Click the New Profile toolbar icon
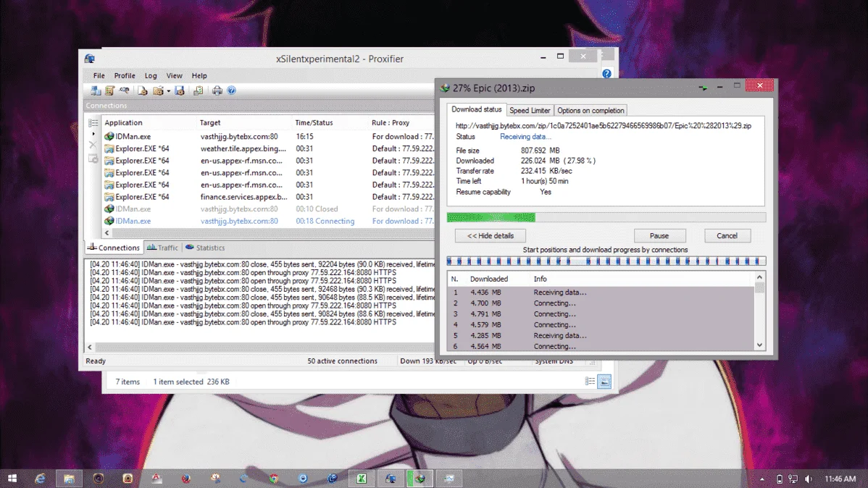 [x=143, y=91]
